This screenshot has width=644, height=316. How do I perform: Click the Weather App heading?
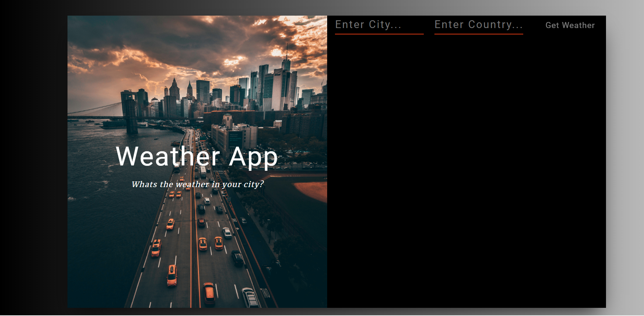[x=196, y=157]
